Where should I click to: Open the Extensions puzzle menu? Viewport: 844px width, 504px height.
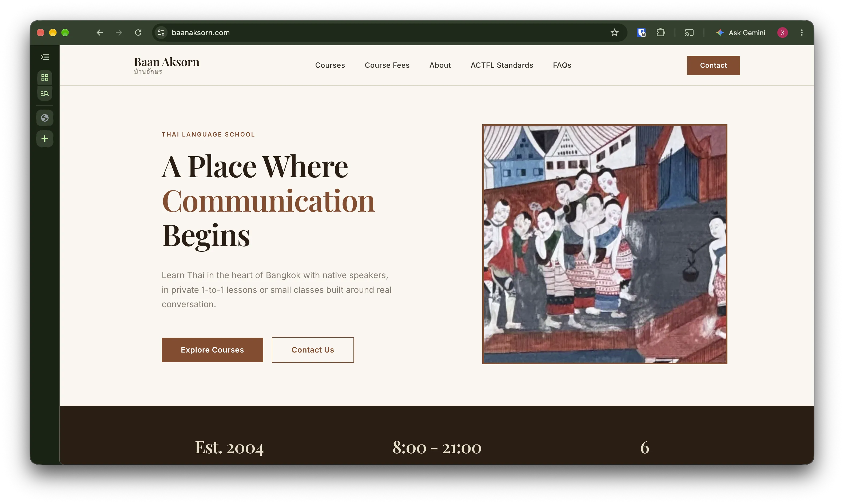[x=660, y=33]
